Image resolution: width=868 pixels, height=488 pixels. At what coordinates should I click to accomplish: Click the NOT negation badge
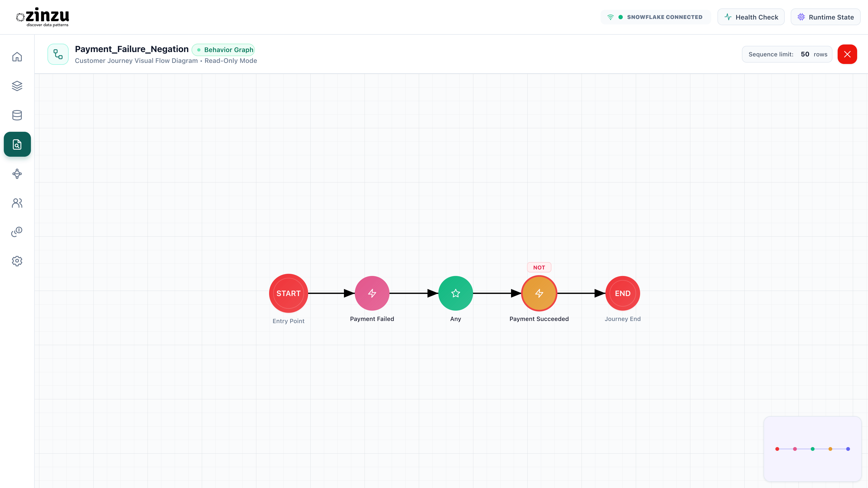point(539,267)
